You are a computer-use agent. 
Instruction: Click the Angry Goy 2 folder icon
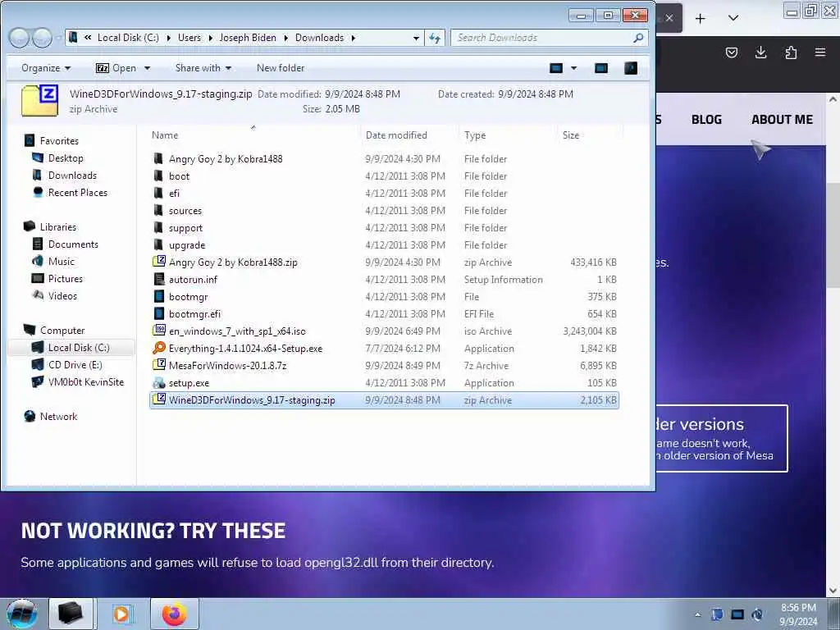click(x=158, y=158)
